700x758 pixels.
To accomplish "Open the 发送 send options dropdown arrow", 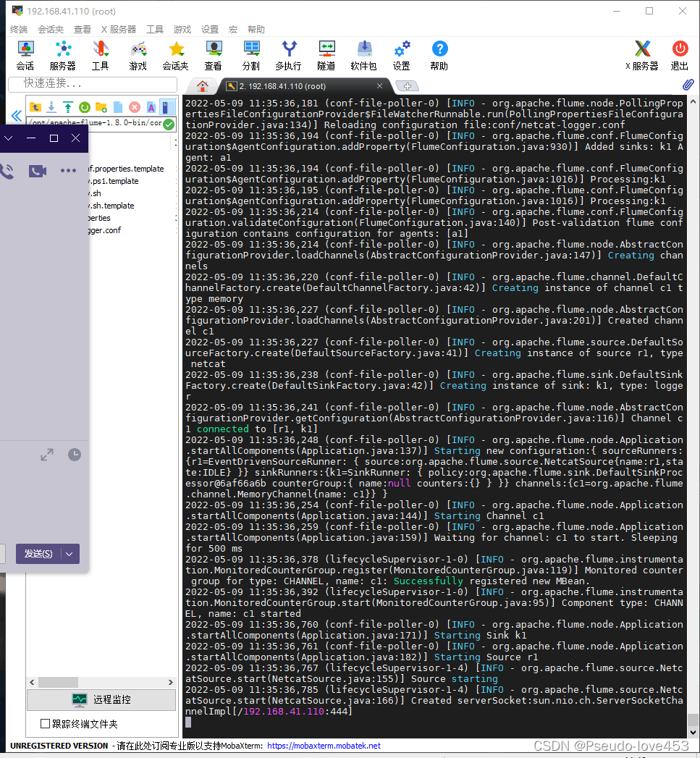I will tap(69, 554).
